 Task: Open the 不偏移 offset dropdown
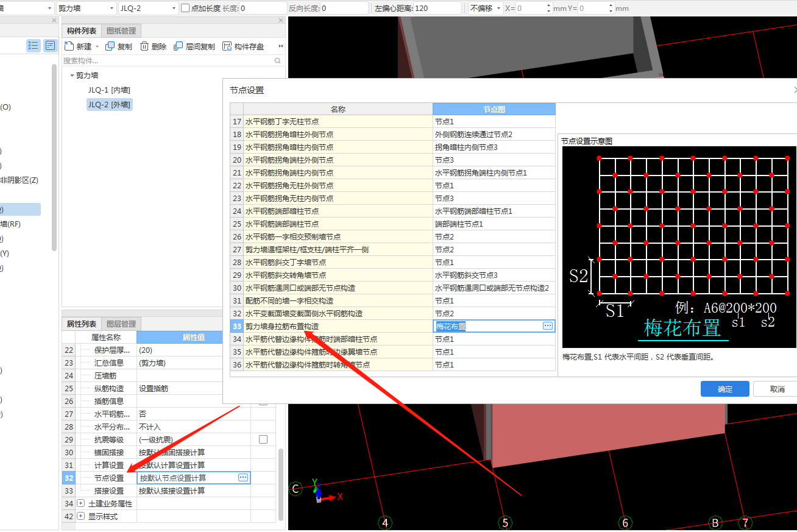[x=499, y=8]
